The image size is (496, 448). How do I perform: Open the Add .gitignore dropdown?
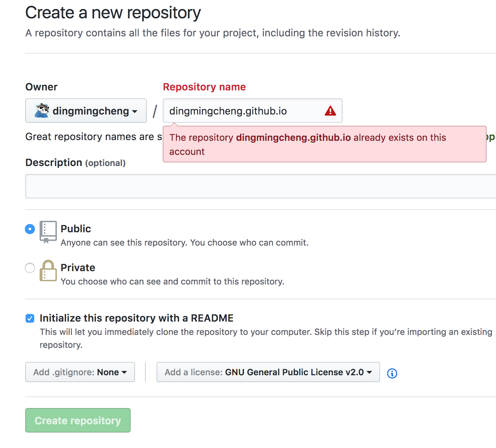(80, 372)
